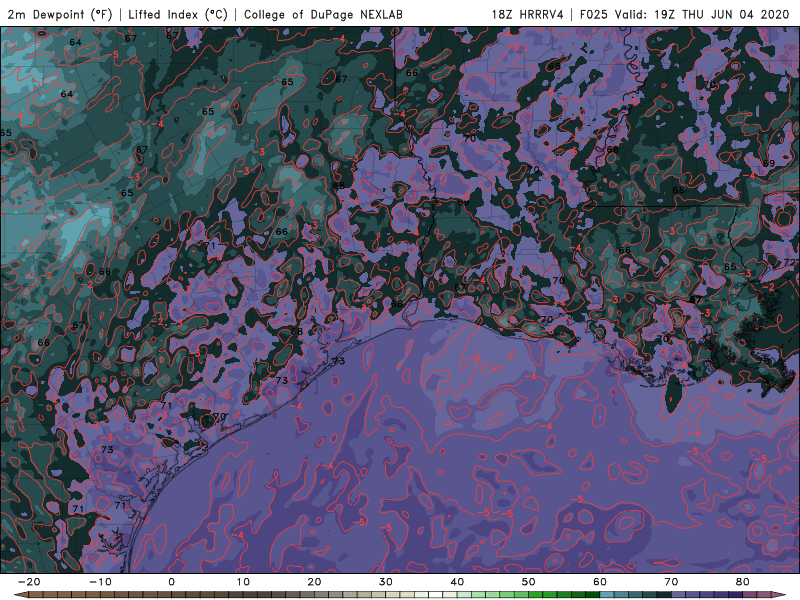The height and width of the screenshot is (600, 800).
Task: Click the 0 label on the color scale
Action: 171,582
